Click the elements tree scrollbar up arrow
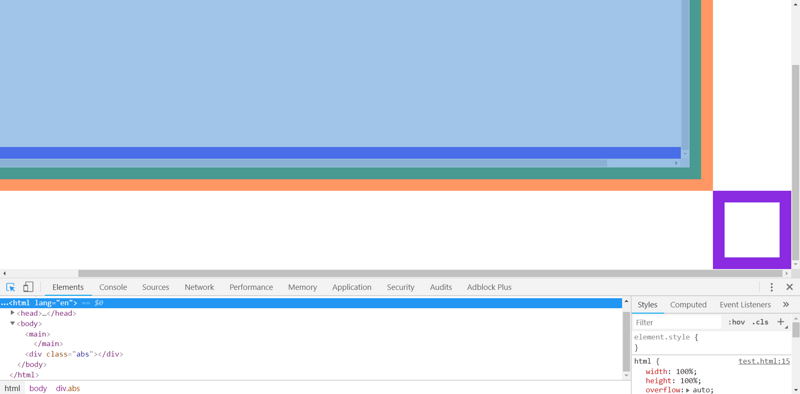The image size is (800, 394). click(x=627, y=303)
